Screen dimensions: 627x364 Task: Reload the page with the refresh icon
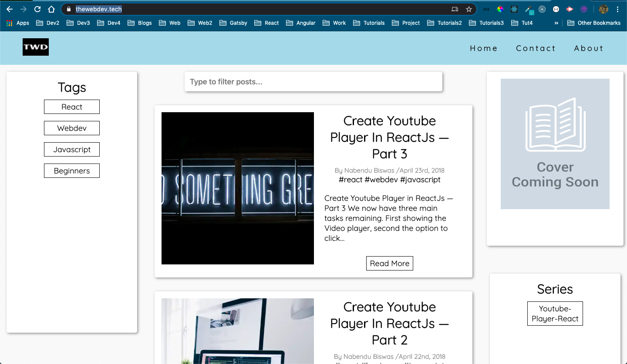tap(37, 9)
